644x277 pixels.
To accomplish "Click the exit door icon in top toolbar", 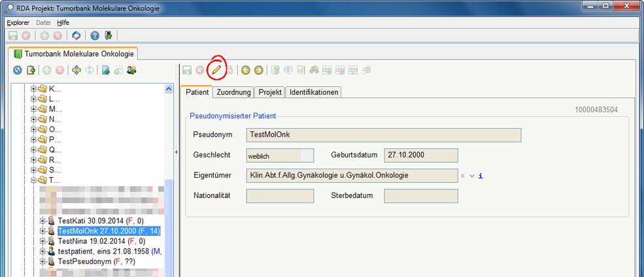I will [x=109, y=35].
